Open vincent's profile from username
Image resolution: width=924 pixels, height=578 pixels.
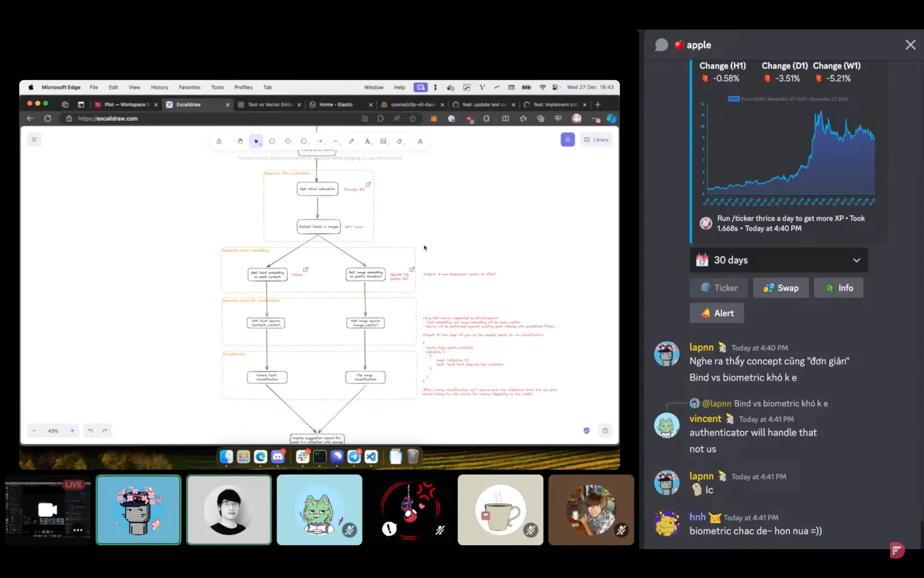point(705,419)
